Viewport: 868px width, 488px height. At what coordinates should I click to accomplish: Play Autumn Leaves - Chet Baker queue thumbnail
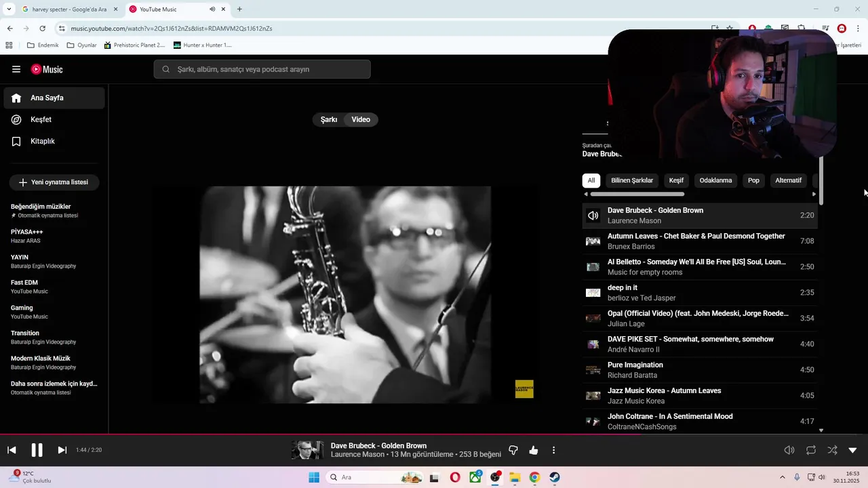coord(593,241)
